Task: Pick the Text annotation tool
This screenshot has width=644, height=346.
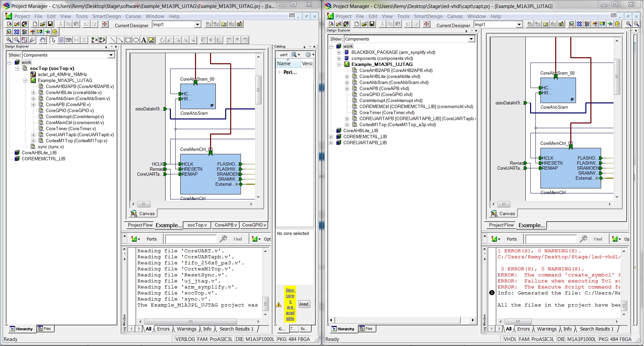Action: [144, 40]
